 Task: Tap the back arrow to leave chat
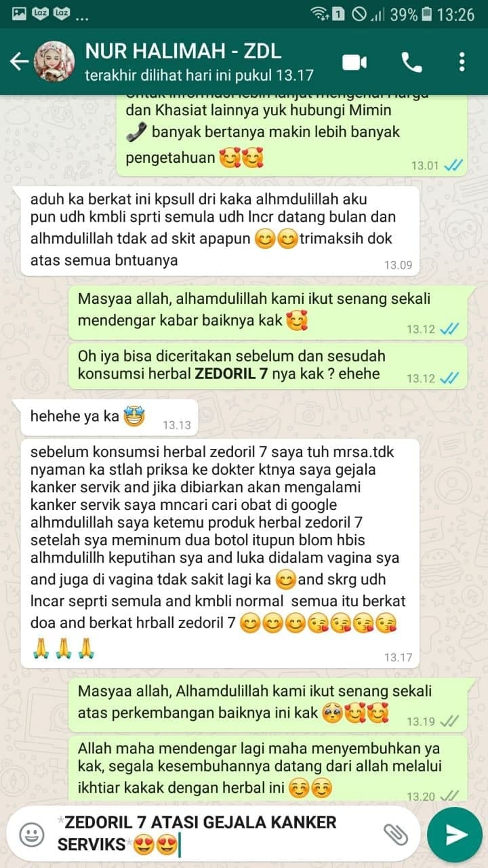tap(19, 62)
